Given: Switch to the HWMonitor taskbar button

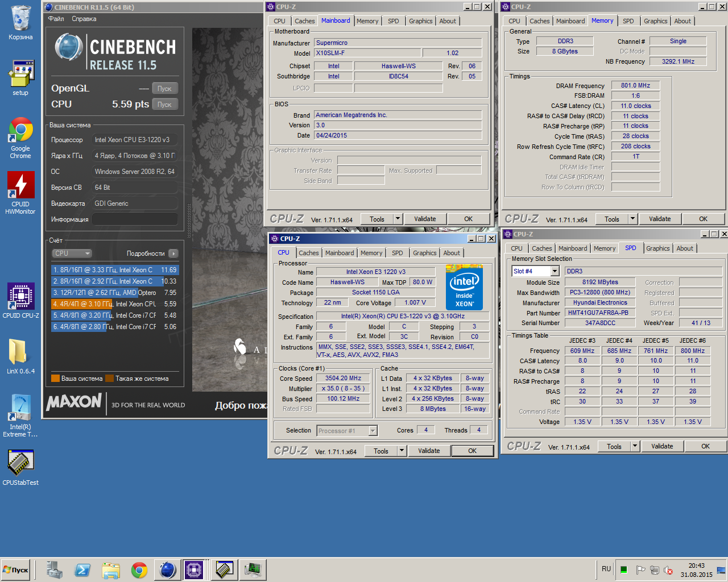Looking at the screenshot, I should pos(253,570).
